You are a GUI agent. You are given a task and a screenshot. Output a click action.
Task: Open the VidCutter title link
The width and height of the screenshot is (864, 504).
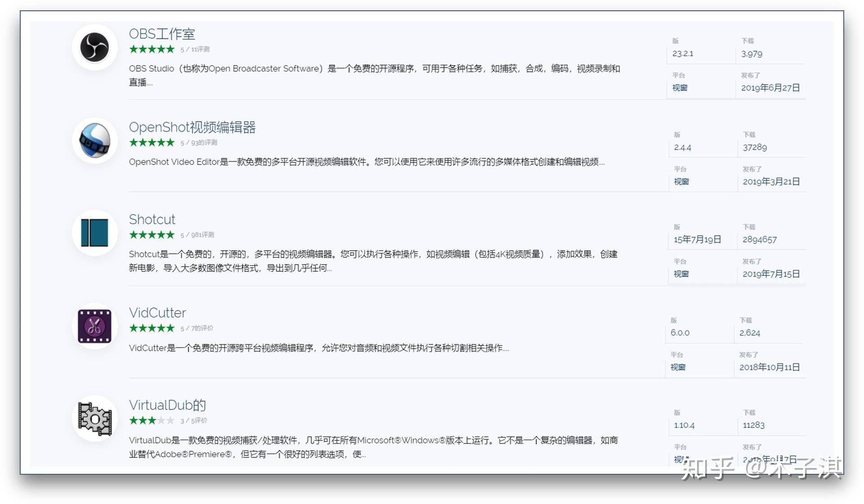[x=157, y=312]
